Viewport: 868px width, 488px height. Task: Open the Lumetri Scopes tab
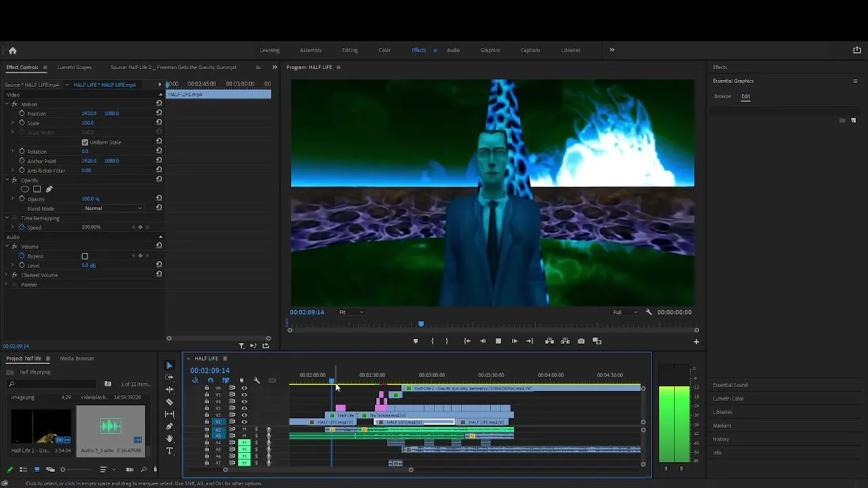[x=75, y=67]
